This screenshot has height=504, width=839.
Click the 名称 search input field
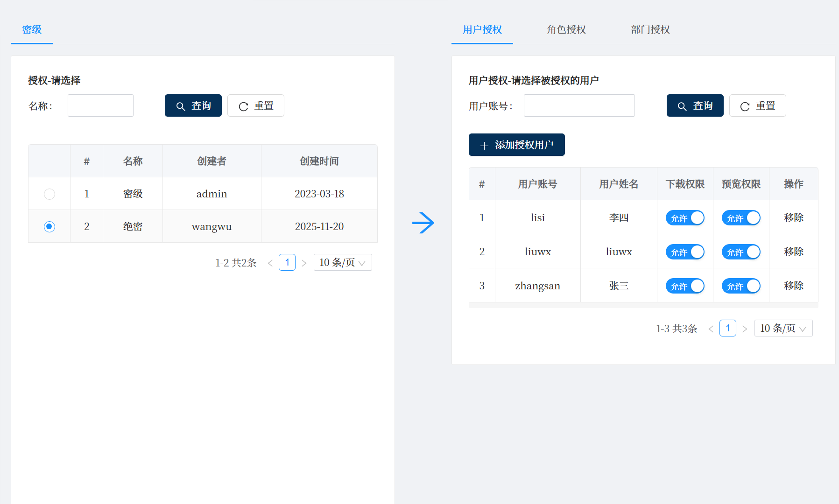coord(100,105)
